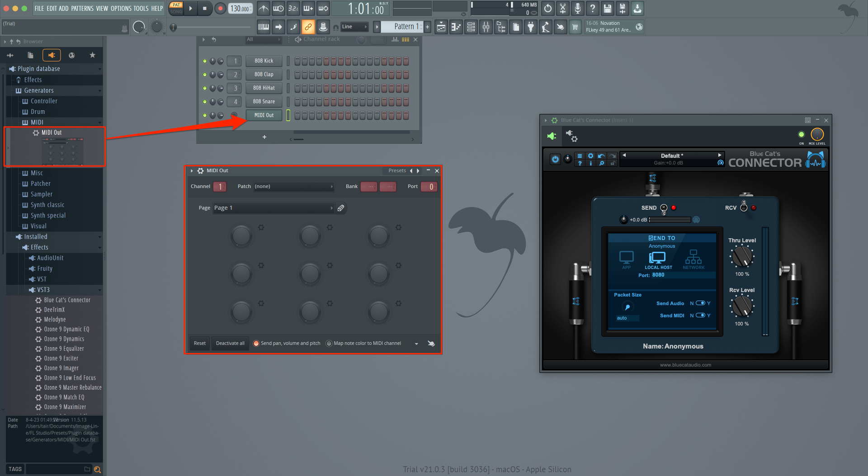The height and width of the screenshot is (476, 868).
Task: Click the add channel plus button in rack
Action: [x=264, y=137]
